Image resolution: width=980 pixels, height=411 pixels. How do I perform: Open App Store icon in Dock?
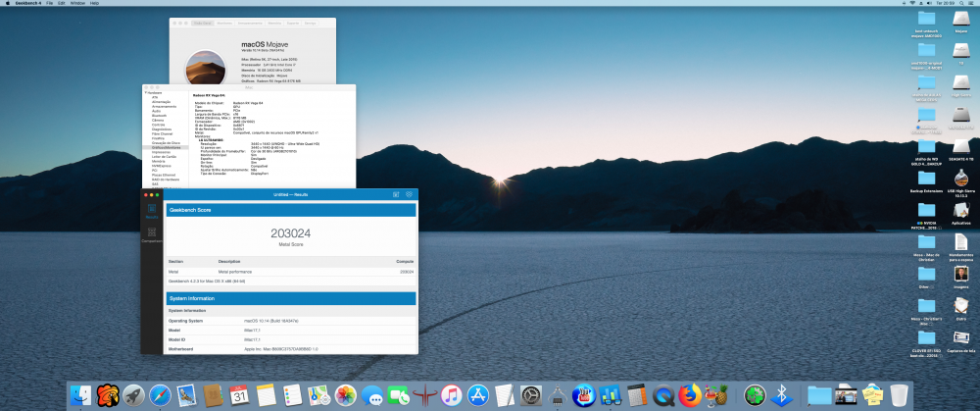(478, 395)
